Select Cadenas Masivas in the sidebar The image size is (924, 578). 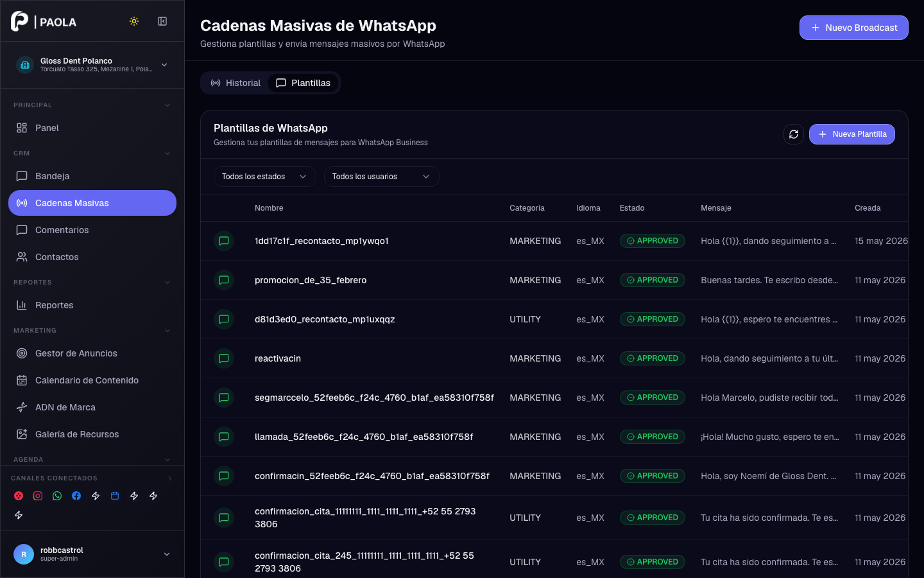pyautogui.click(x=92, y=203)
